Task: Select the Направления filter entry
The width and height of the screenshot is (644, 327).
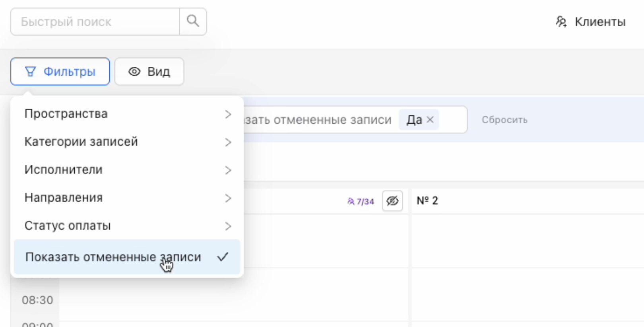Action: [x=127, y=198]
